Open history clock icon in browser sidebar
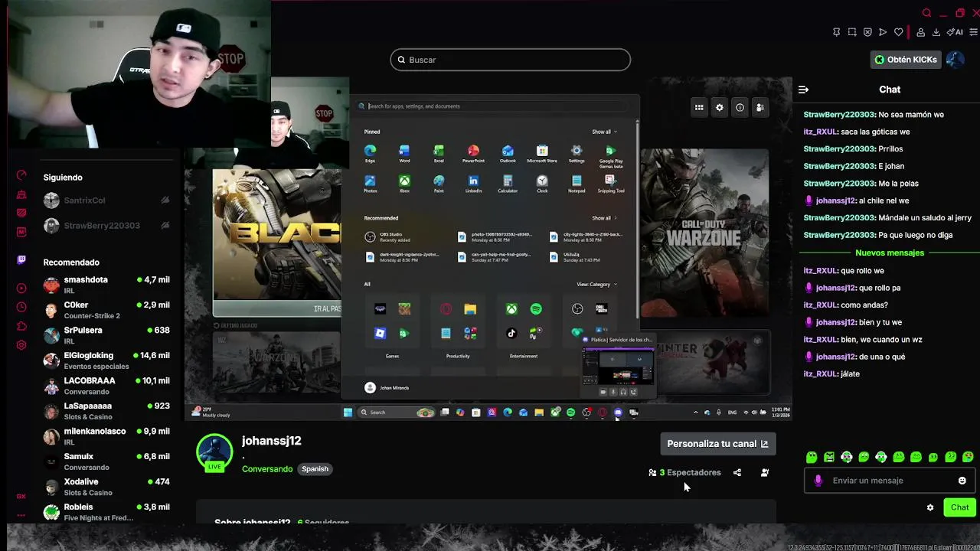 (x=21, y=307)
